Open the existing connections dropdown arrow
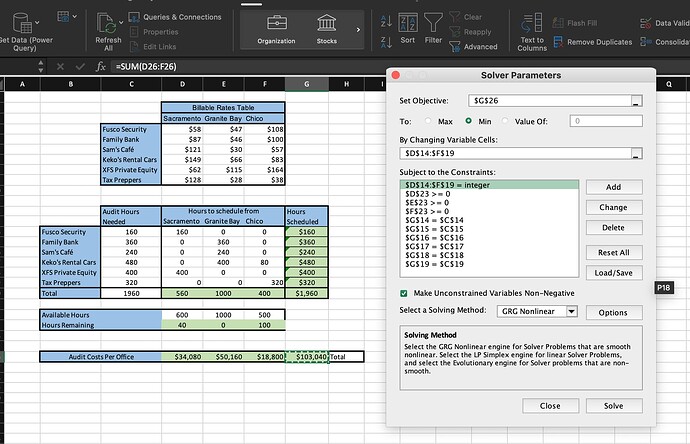This screenshot has width=690, height=444. [x=74, y=17]
